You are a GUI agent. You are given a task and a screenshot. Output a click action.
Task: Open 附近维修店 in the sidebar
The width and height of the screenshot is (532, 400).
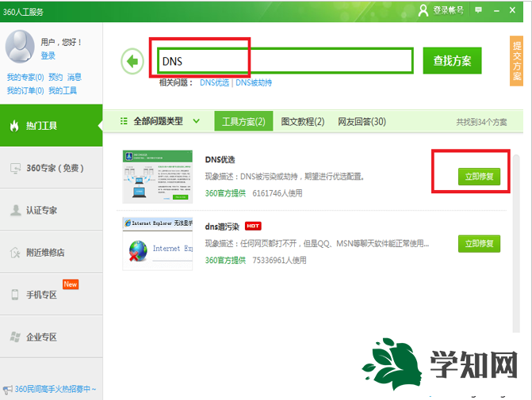click(52, 253)
